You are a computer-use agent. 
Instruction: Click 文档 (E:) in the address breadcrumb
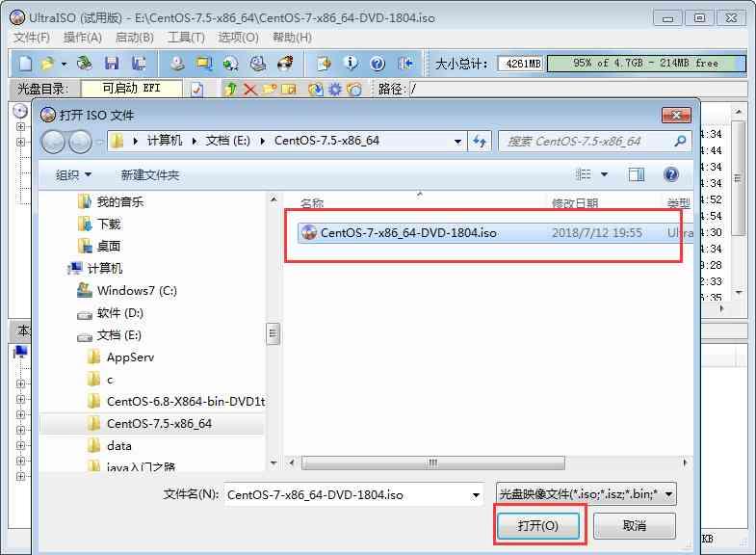coord(227,141)
